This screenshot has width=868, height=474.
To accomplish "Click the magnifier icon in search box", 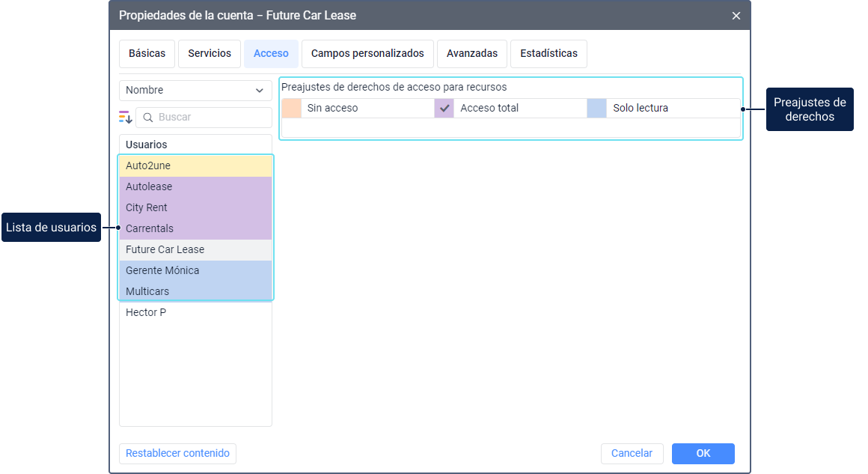I will [148, 118].
